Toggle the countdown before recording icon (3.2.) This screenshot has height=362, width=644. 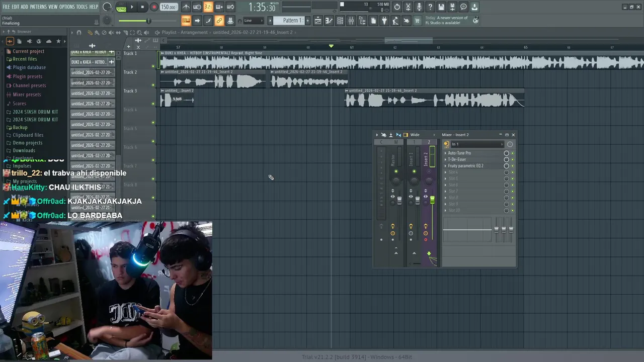point(208,7)
